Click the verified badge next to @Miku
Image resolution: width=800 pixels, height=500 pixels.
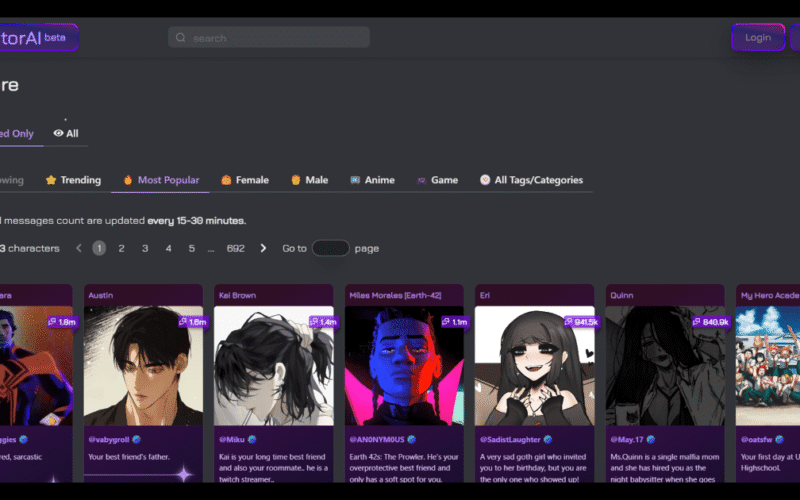253,439
